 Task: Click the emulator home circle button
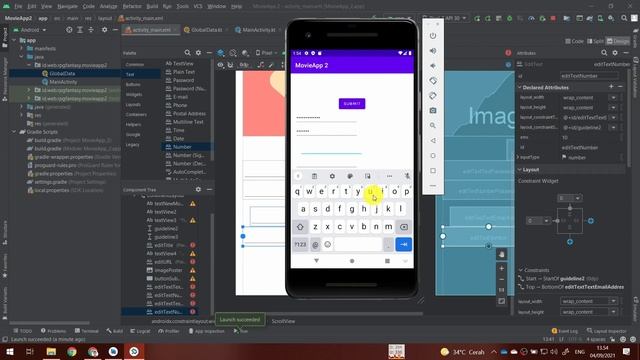[433, 156]
